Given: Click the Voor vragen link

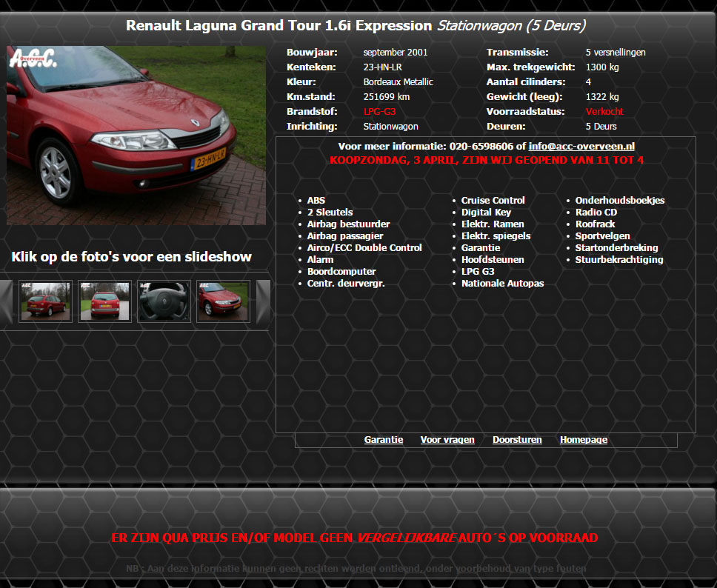Looking at the screenshot, I should [447, 440].
